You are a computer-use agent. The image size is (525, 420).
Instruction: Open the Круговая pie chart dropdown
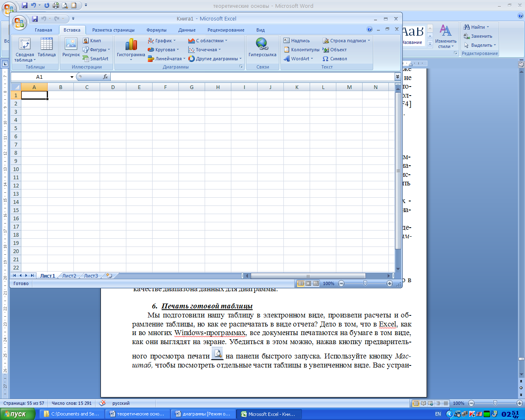163,50
